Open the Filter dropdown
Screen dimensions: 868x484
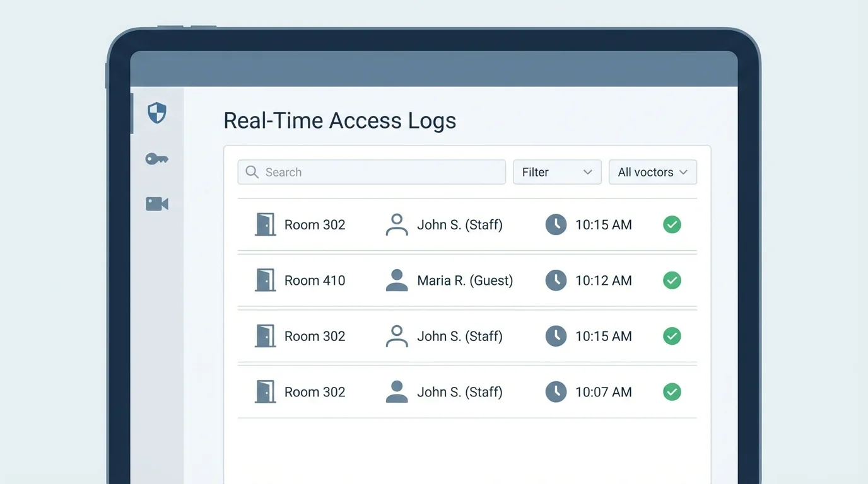pos(556,171)
